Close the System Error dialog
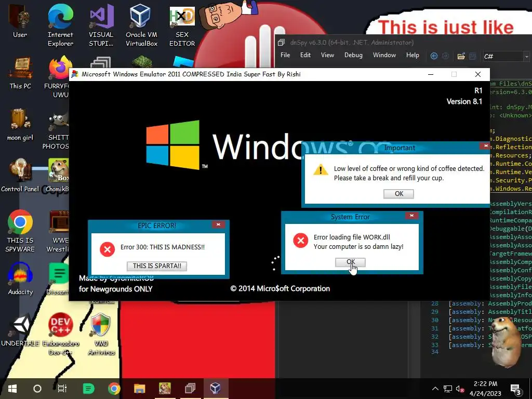Viewport: 532px width, 399px height. pos(411,216)
